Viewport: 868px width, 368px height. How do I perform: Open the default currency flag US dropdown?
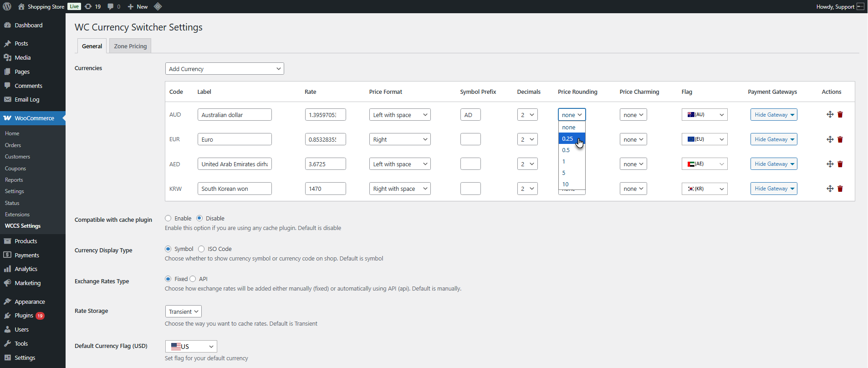click(x=191, y=347)
